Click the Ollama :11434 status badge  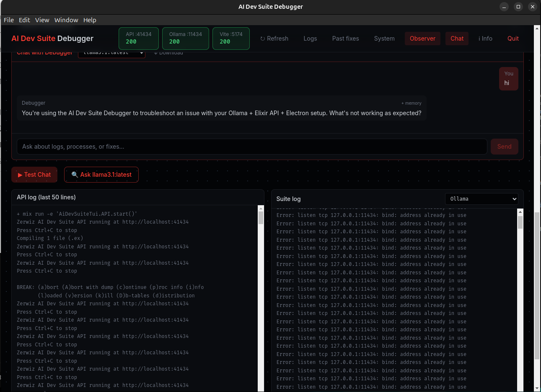(x=185, y=38)
